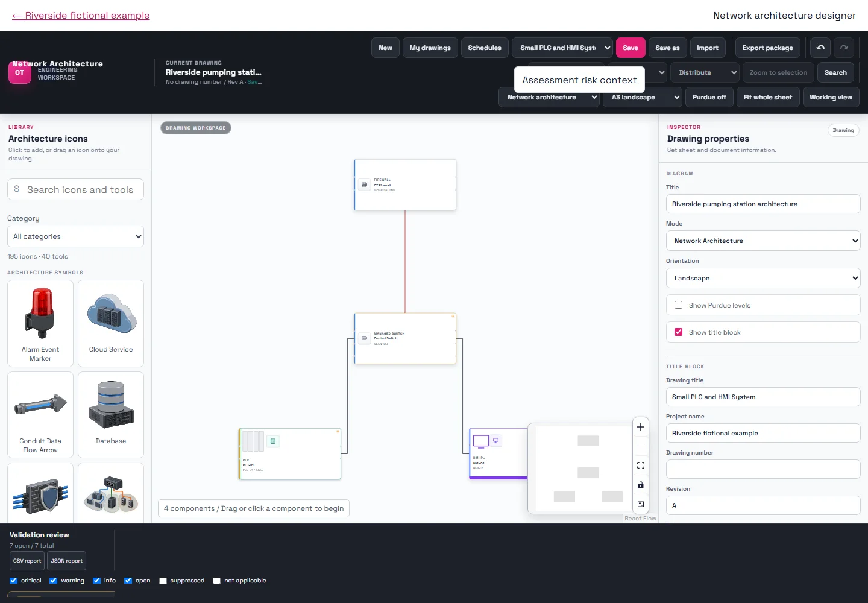Toggle the critical filter checkbox
868x603 pixels.
pyautogui.click(x=13, y=581)
